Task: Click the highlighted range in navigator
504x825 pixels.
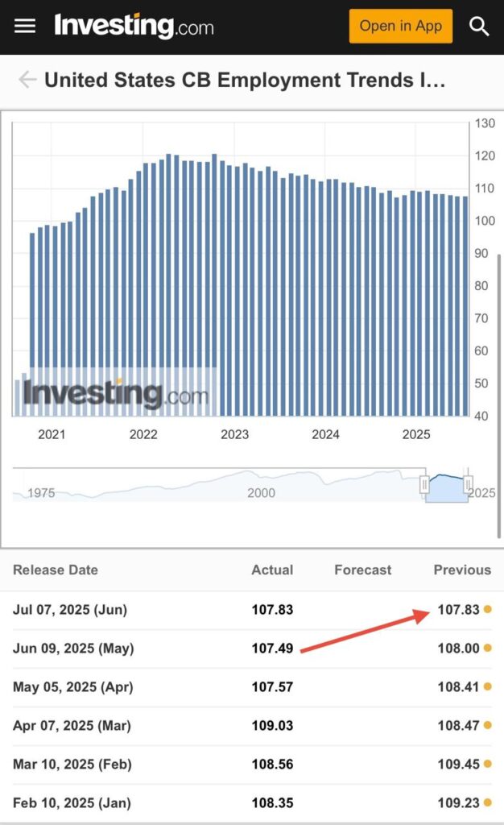Action: click(446, 488)
